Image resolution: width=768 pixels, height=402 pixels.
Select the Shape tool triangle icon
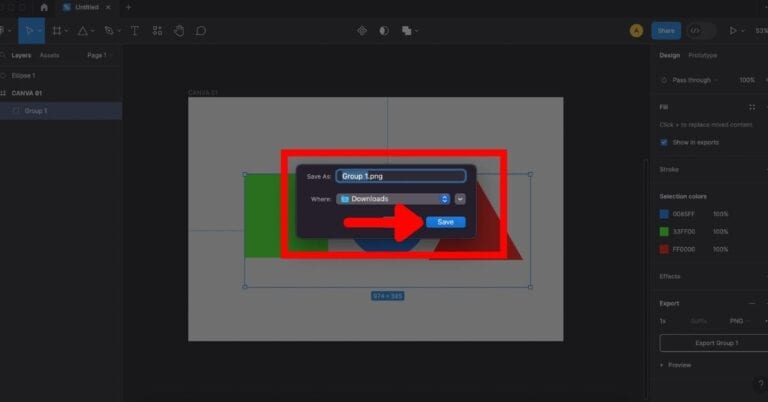click(82, 31)
